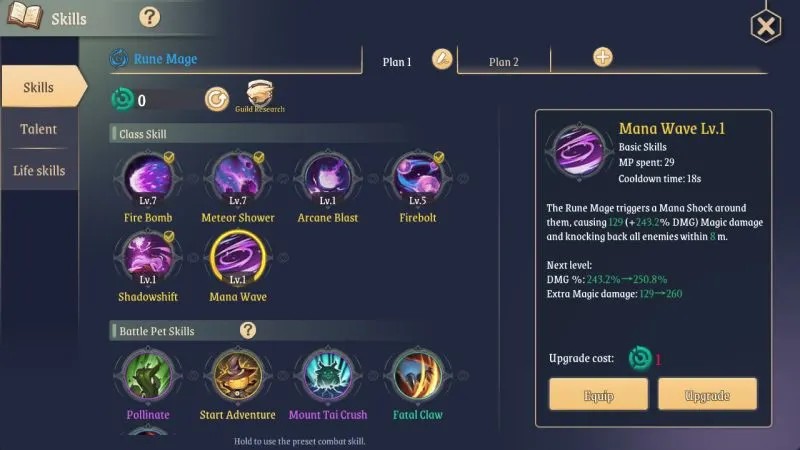Open the Skills help question mark
Image resolution: width=800 pixels, height=450 pixels.
149,17
